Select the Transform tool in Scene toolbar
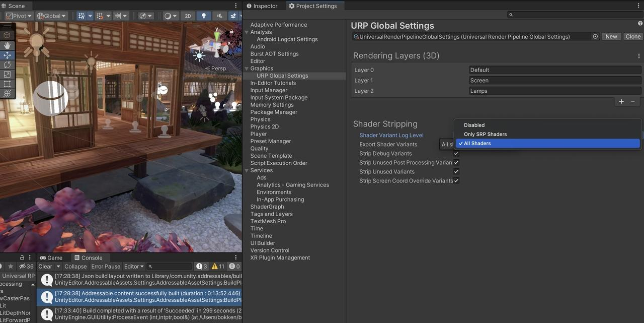The width and height of the screenshot is (644, 323). [7, 93]
